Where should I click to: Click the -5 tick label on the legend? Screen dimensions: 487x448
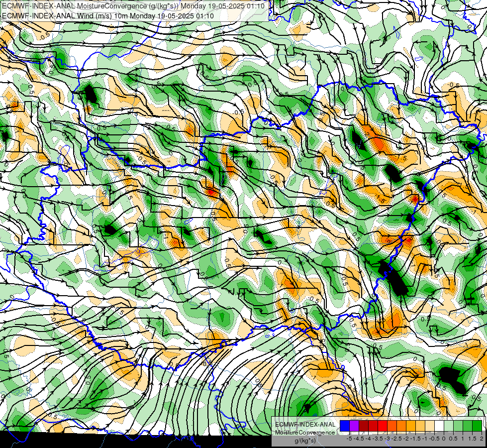(x=349, y=439)
